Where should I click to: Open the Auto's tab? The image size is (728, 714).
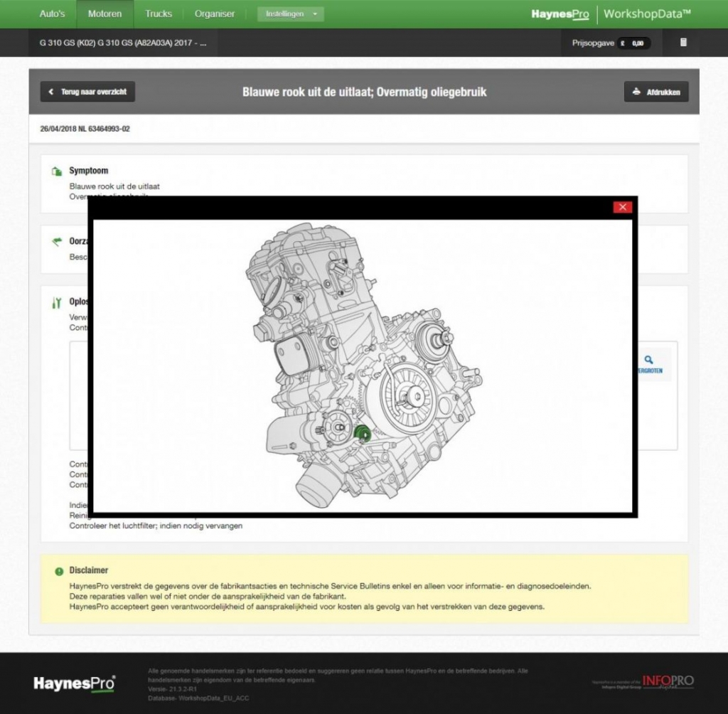click(52, 14)
